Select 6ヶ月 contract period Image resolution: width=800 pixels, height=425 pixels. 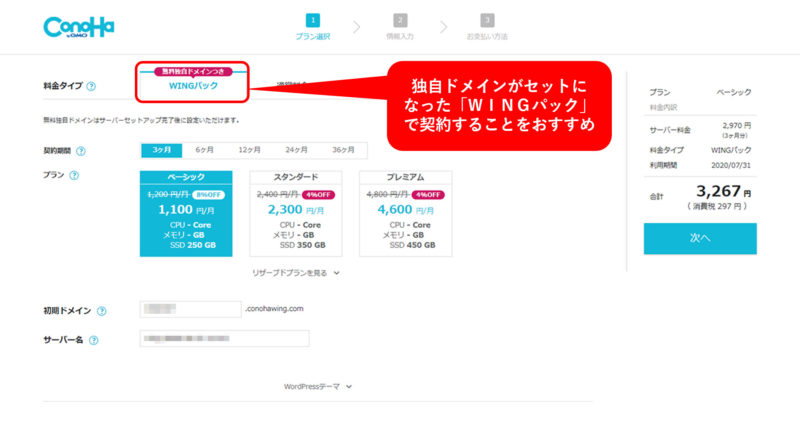pyautogui.click(x=205, y=150)
